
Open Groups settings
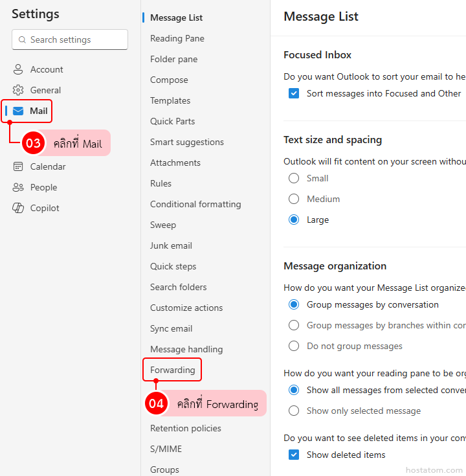(164, 470)
